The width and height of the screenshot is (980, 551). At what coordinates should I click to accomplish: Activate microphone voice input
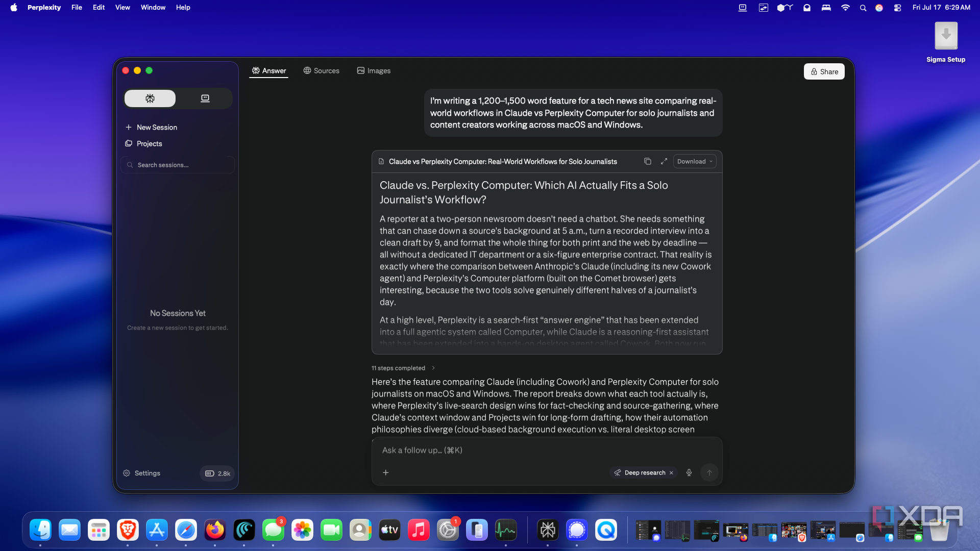(689, 472)
